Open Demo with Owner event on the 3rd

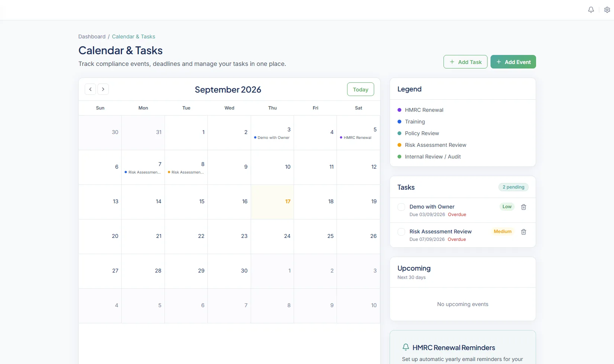point(272,137)
